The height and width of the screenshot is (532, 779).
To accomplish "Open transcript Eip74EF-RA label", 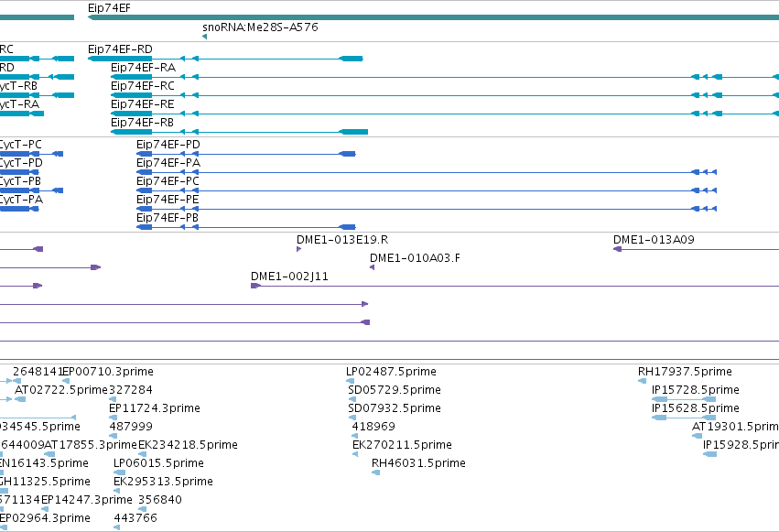I will point(143,68).
